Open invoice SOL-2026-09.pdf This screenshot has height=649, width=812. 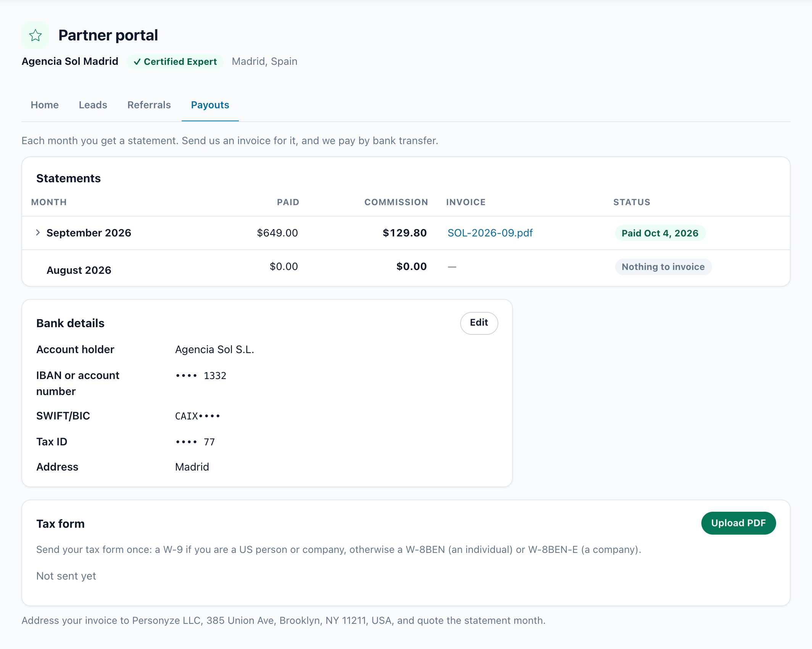coord(490,233)
